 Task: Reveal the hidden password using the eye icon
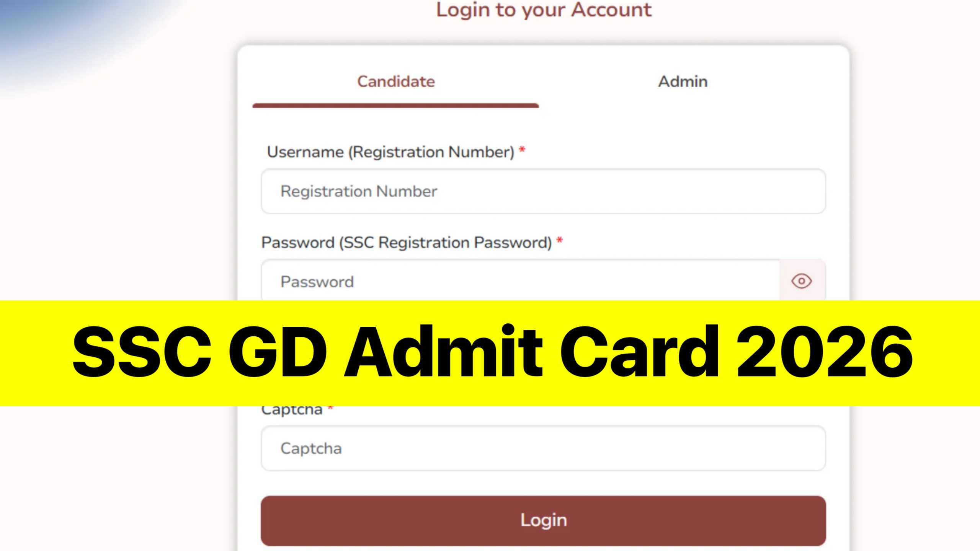pos(801,281)
